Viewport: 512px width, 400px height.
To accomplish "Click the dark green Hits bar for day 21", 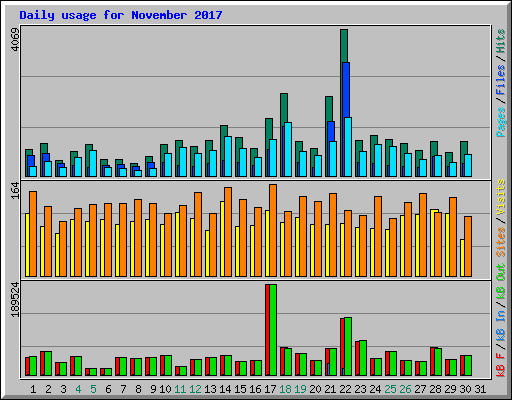I will 329,109.
